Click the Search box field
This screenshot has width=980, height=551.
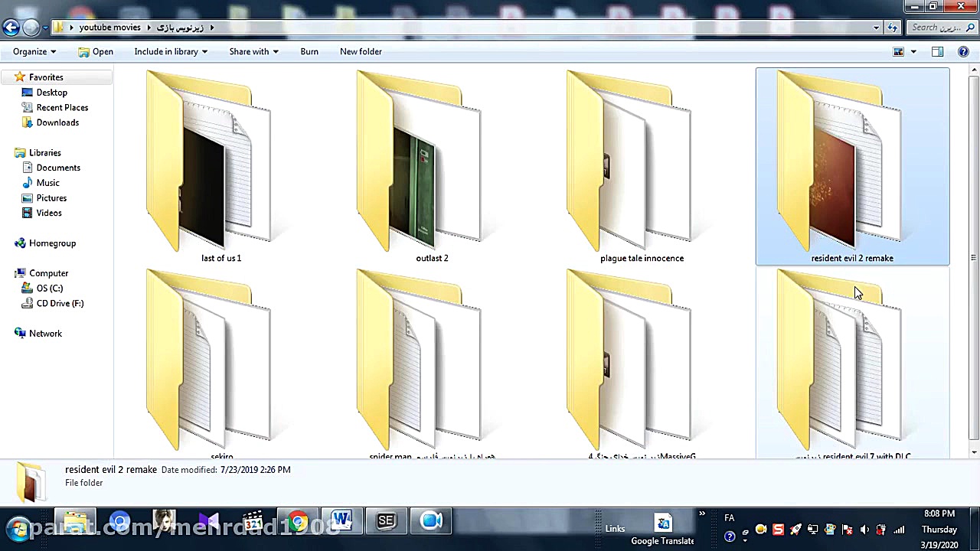coord(942,28)
